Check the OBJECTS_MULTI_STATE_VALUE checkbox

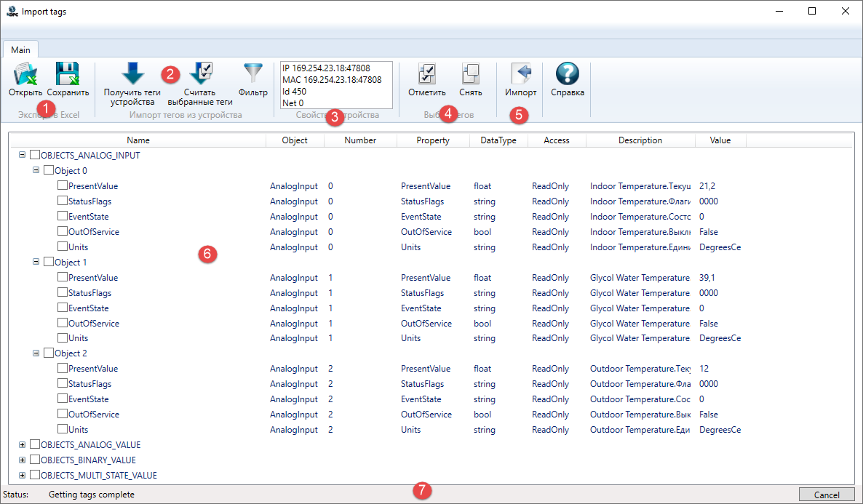[35, 475]
